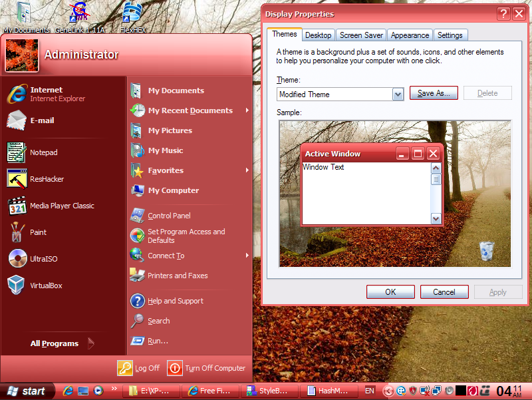Viewport: 532px width, 400px height.
Task: Open the Run dialog
Action: tap(190, 341)
